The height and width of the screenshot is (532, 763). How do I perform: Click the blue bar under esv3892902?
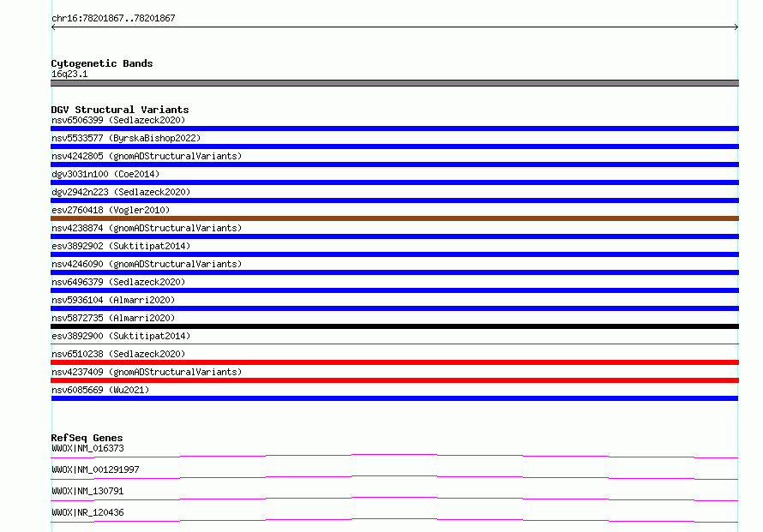394,254
